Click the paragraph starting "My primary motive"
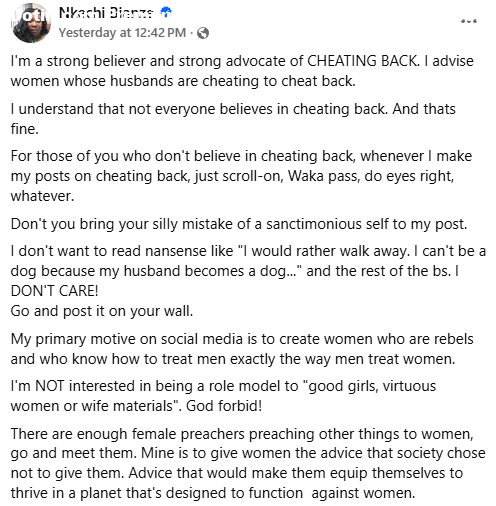 pos(242,349)
